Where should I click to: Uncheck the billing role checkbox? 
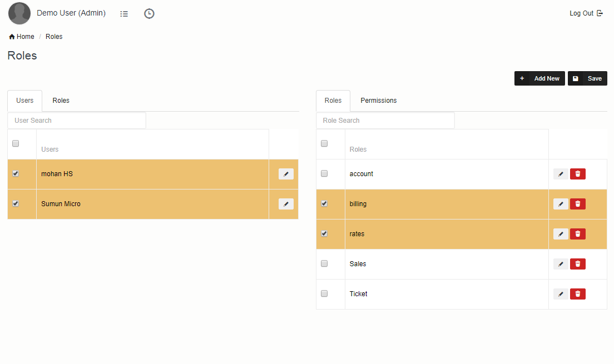pos(324,203)
